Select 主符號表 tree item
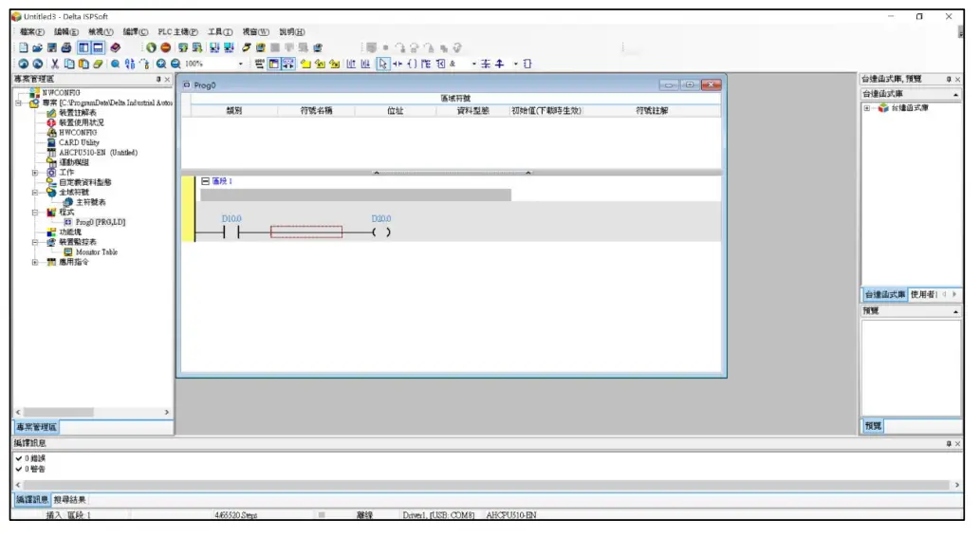 pos(91,202)
